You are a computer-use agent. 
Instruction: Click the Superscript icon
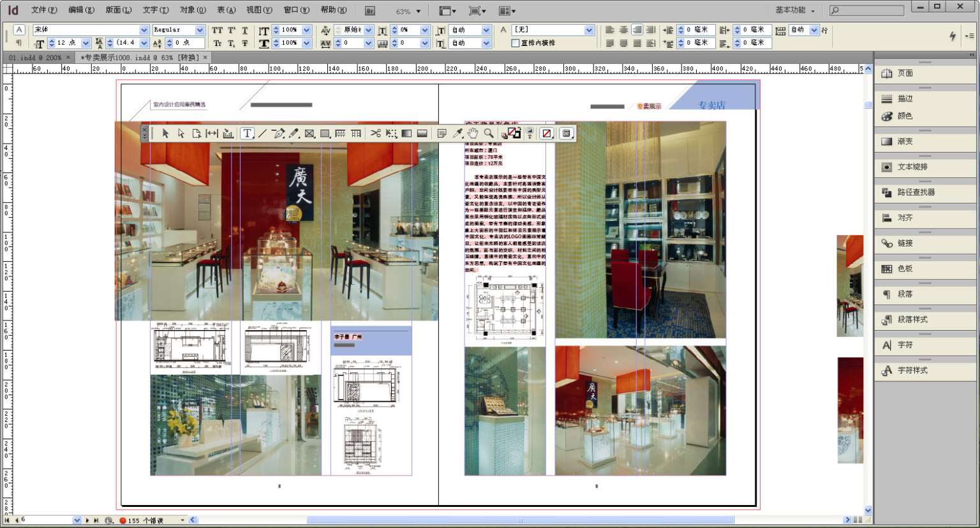(x=232, y=30)
